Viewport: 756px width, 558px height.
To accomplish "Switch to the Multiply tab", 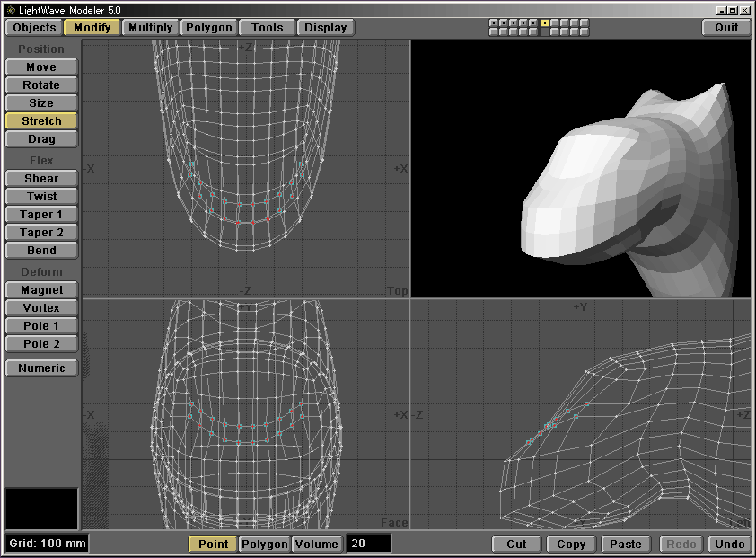I will click(150, 28).
